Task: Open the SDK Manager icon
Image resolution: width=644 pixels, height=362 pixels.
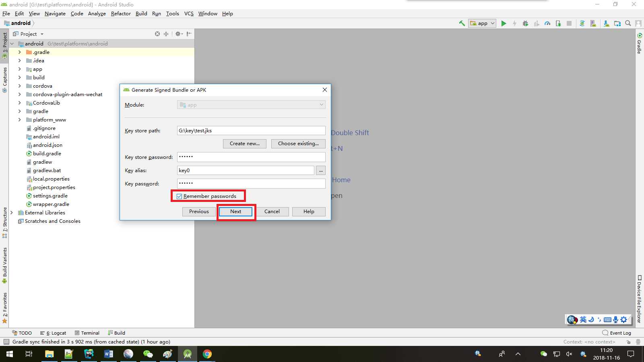Action: point(606,23)
